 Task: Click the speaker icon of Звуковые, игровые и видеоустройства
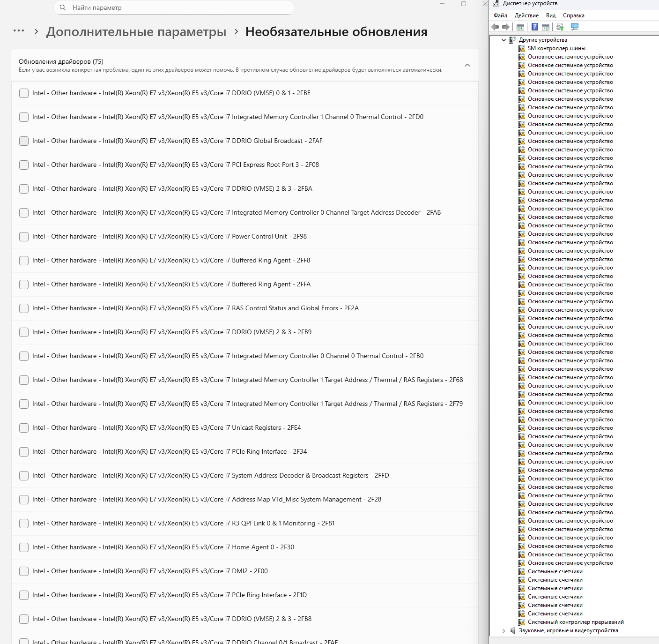click(x=513, y=630)
